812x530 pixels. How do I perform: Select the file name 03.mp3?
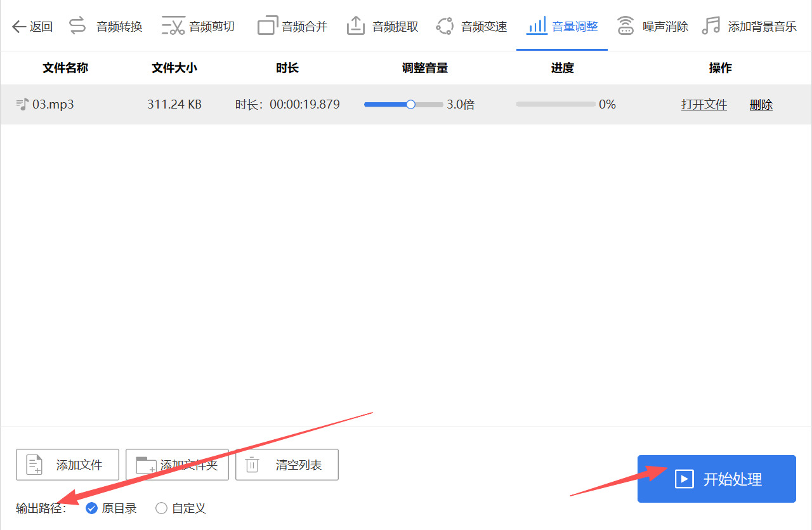(53, 104)
